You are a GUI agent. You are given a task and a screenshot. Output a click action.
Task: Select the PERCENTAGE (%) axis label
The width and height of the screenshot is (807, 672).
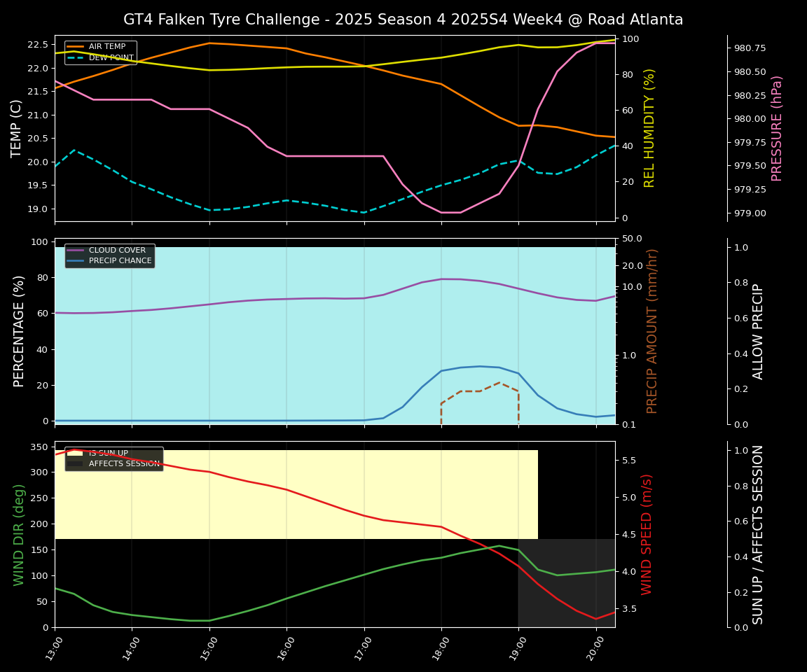(x=20, y=331)
